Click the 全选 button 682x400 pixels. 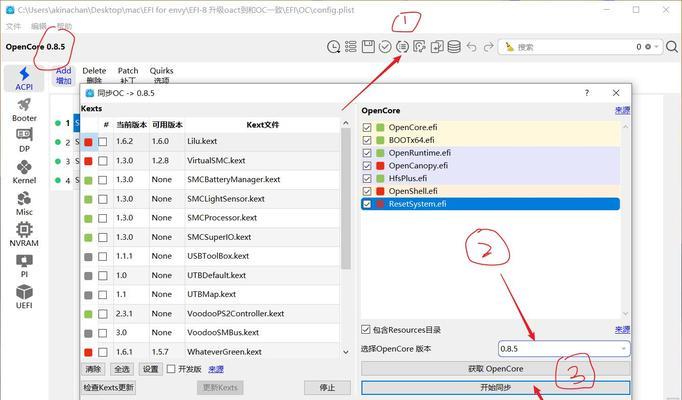(x=122, y=369)
